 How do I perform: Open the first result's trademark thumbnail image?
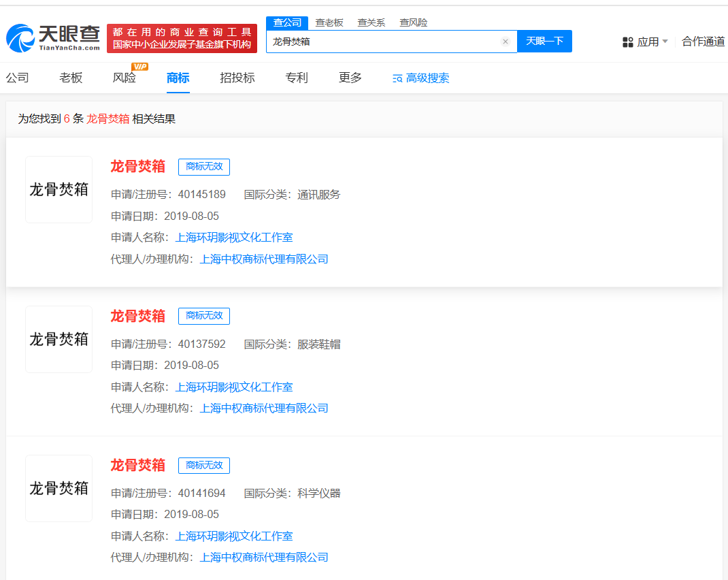(x=59, y=189)
